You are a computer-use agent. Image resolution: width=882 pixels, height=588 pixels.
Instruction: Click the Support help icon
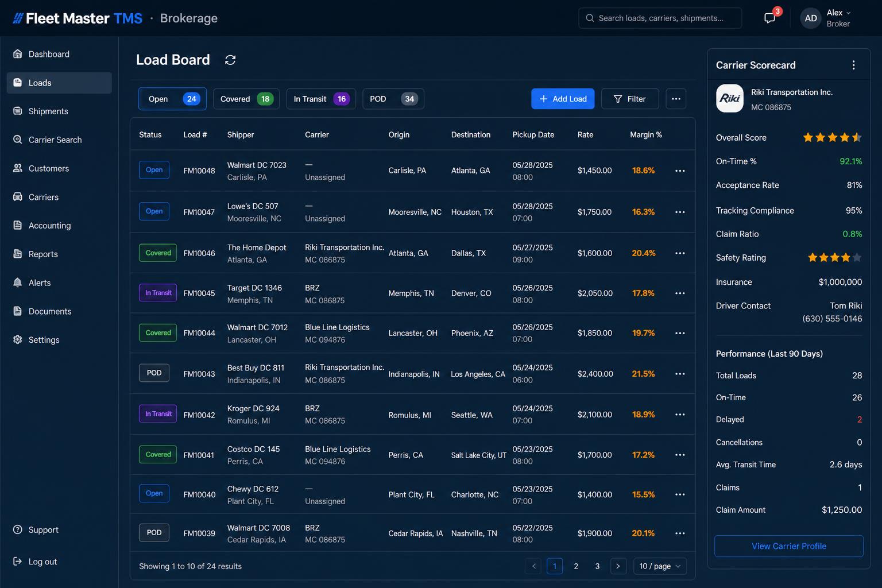[x=18, y=529]
